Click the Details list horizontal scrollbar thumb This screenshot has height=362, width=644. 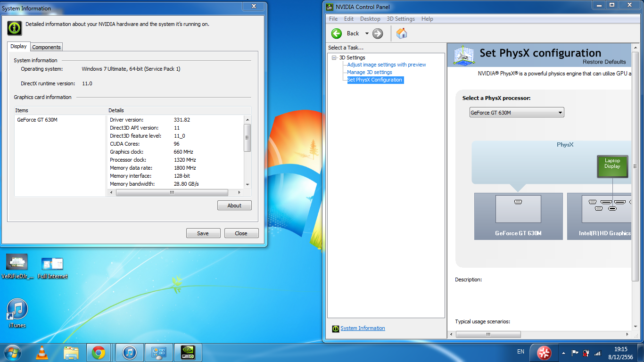pos(172,192)
